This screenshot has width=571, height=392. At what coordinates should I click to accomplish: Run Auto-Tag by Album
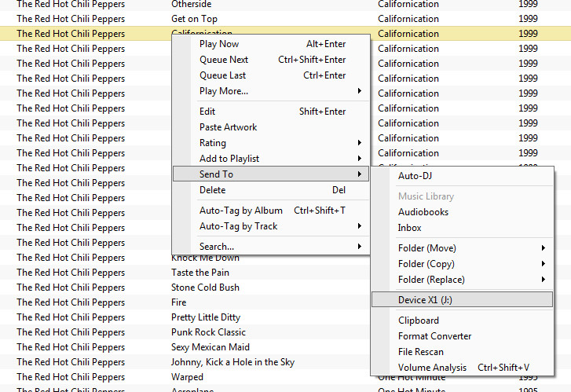click(x=271, y=211)
